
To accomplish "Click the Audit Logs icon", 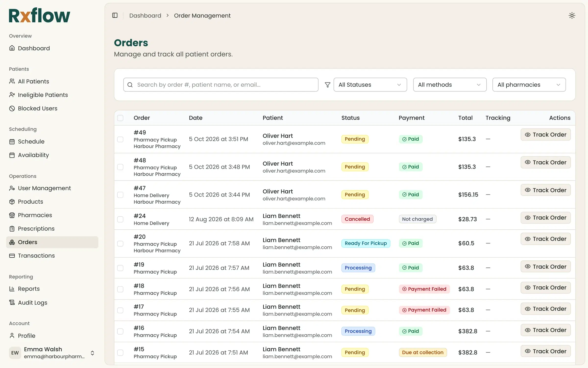I will [x=12, y=302].
